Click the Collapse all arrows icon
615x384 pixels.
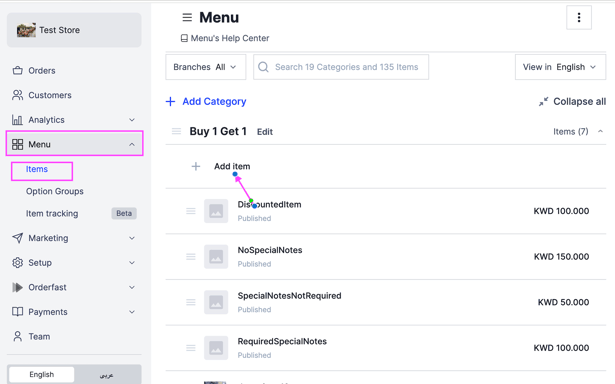click(x=543, y=102)
